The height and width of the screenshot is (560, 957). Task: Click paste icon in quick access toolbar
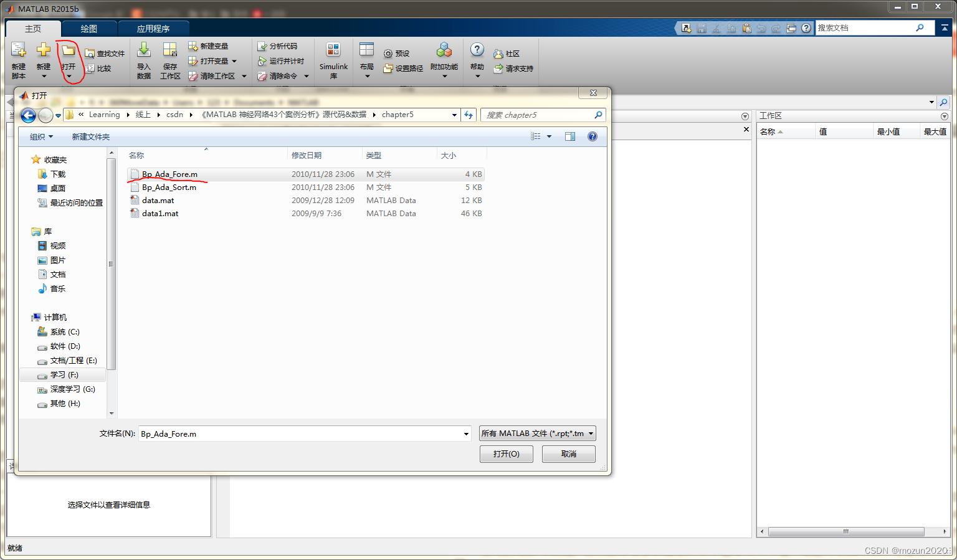(x=746, y=28)
